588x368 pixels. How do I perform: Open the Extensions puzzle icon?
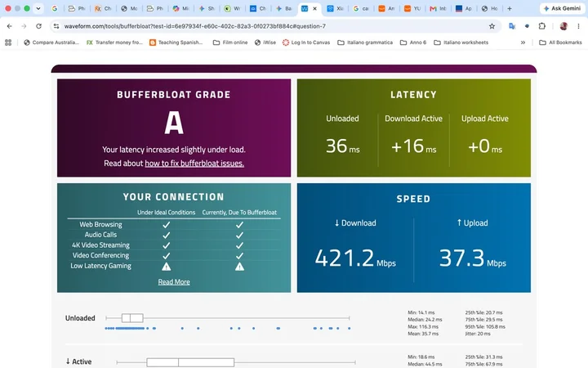[542, 26]
